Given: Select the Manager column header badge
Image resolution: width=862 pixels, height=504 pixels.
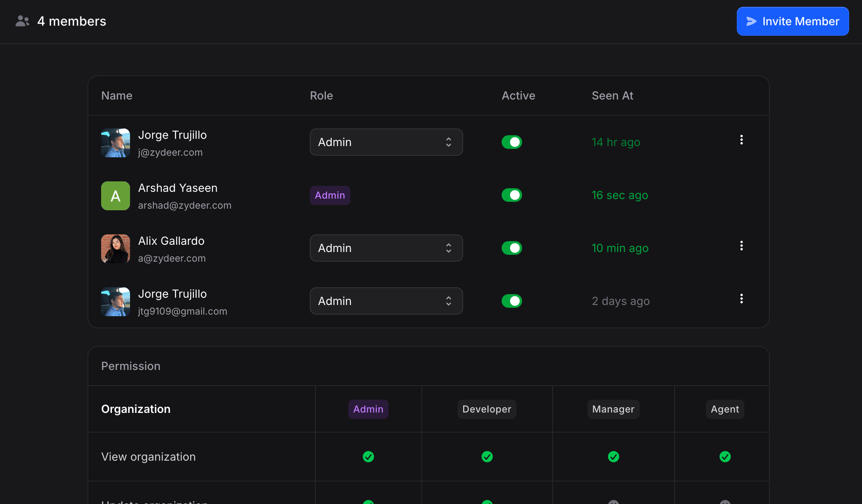Looking at the screenshot, I should [613, 409].
